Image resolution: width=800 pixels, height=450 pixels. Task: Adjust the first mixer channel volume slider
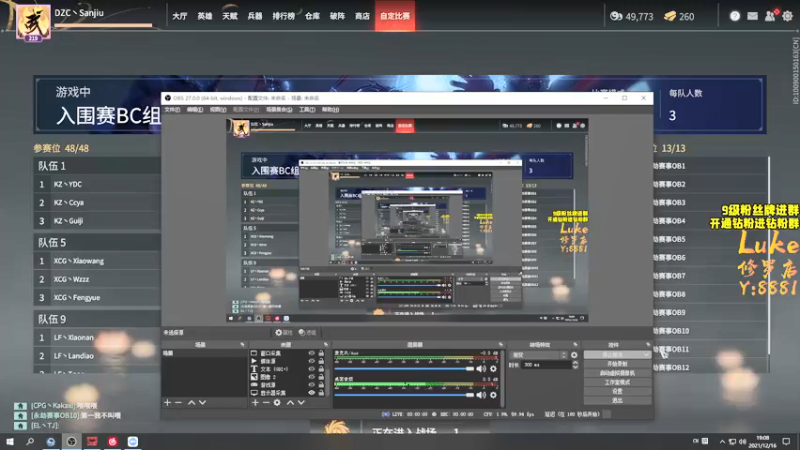pos(404,368)
